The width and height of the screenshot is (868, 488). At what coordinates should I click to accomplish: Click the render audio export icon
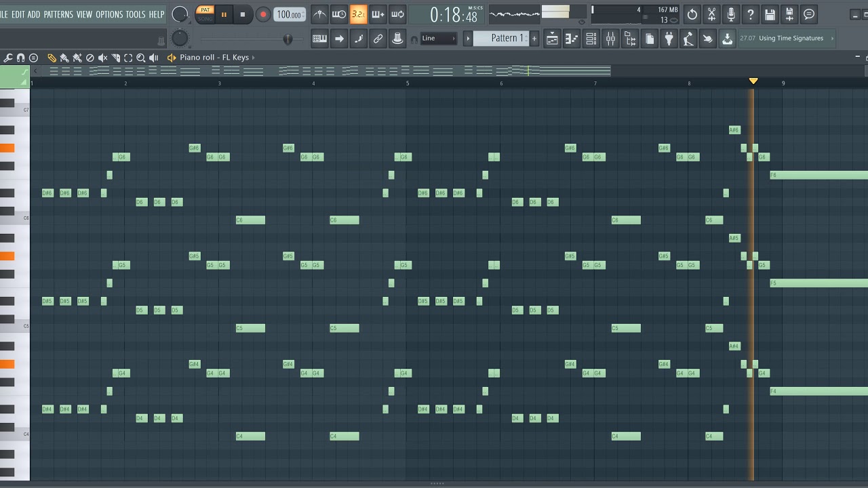coord(789,14)
